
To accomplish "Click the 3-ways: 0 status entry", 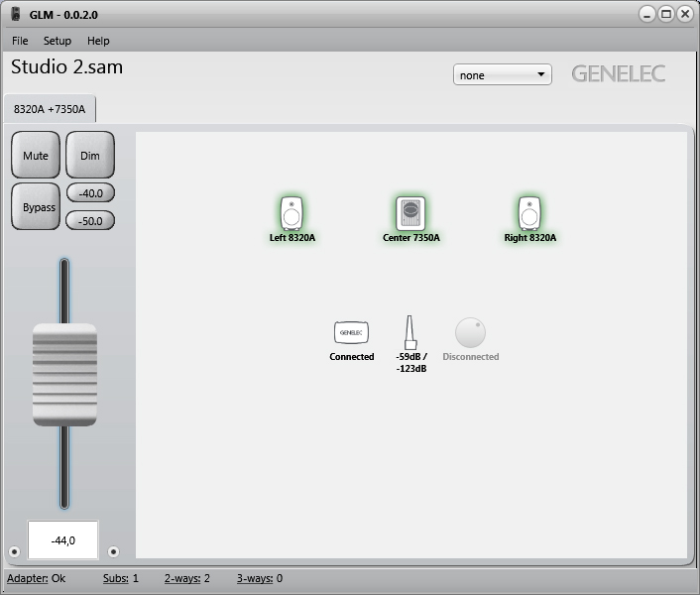I will (x=260, y=578).
